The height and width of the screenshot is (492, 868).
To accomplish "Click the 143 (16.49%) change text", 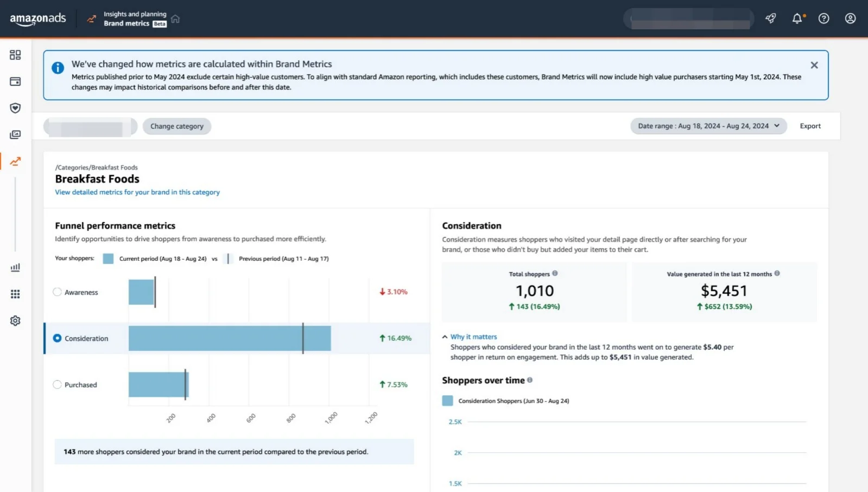I will [534, 306].
